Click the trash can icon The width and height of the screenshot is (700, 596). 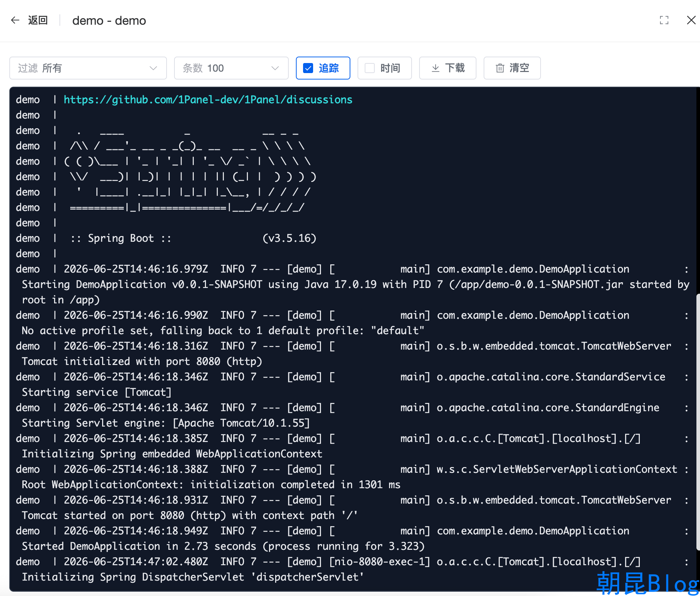(500, 68)
